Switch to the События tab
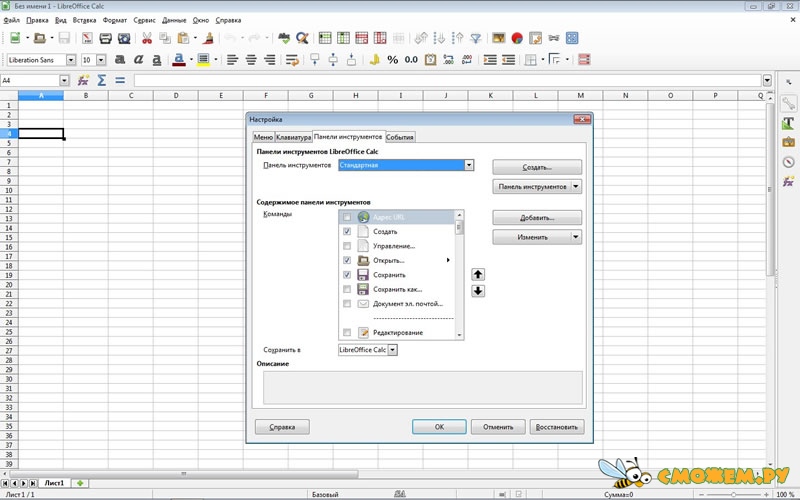 399,137
